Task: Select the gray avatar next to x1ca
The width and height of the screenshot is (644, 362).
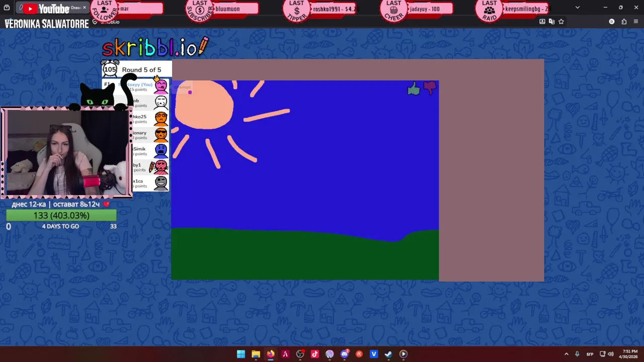Action: [x=161, y=183]
